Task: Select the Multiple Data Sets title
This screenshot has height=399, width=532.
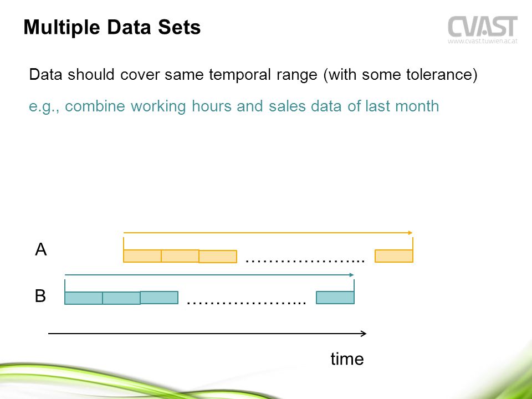Action: click(112, 27)
